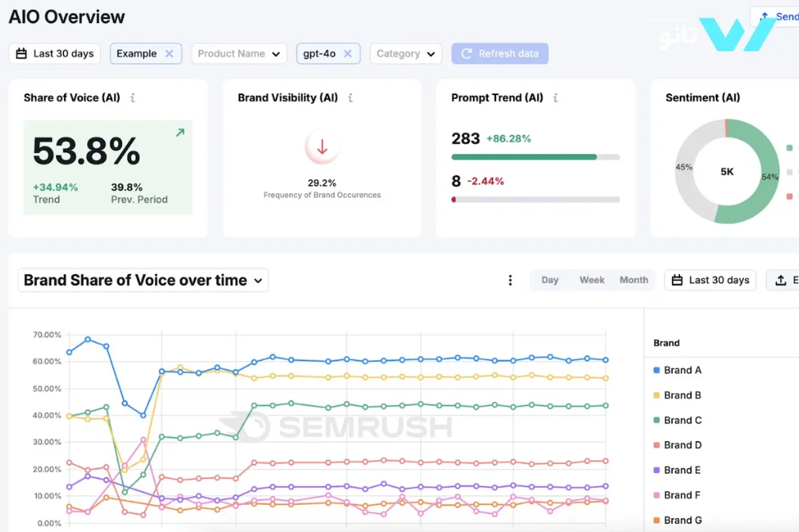Click the Refresh data button
This screenshot has height=532, width=799.
499,54
